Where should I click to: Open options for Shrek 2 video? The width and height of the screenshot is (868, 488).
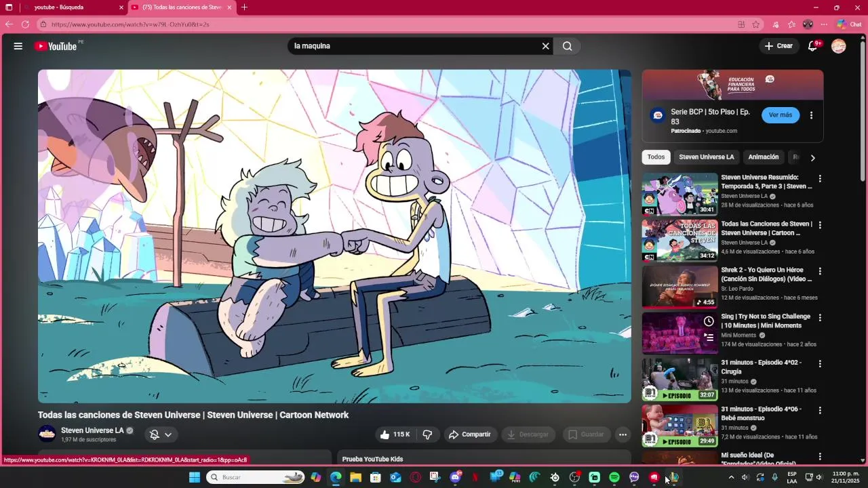click(820, 271)
